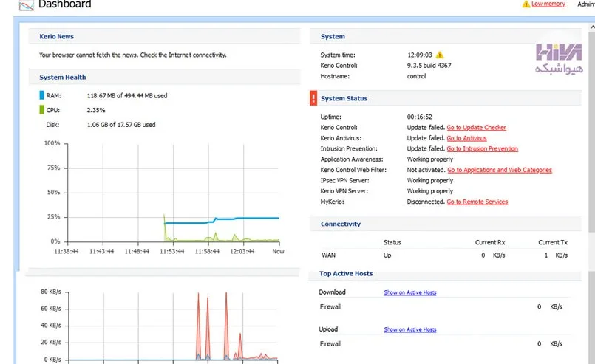This screenshot has height=364, width=595.
Task: Click the Dashboard chart icon
Action: pyautogui.click(x=26, y=5)
